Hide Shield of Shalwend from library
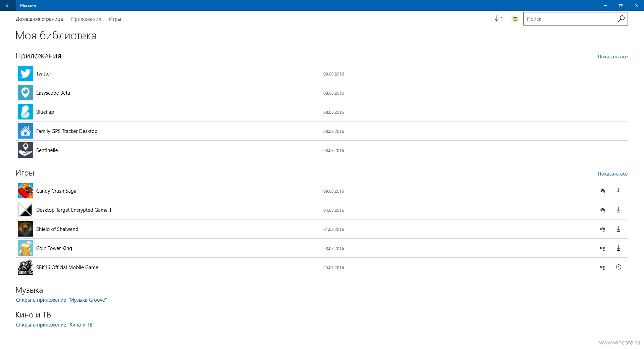 point(602,229)
